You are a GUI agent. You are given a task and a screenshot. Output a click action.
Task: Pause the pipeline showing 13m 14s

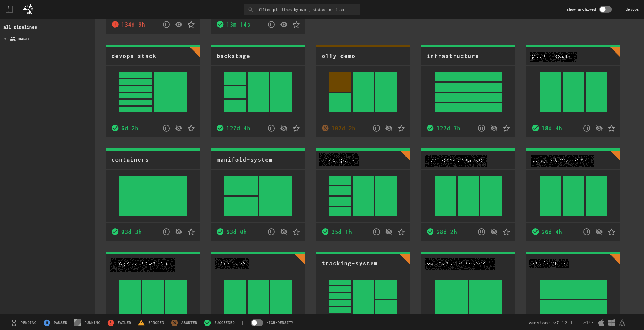(271, 25)
